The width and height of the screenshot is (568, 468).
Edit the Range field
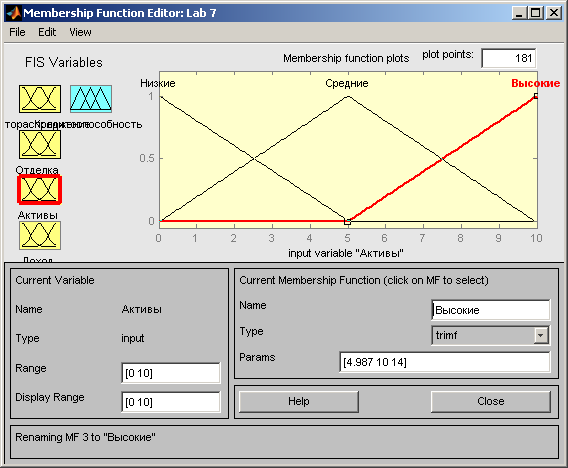(x=171, y=373)
